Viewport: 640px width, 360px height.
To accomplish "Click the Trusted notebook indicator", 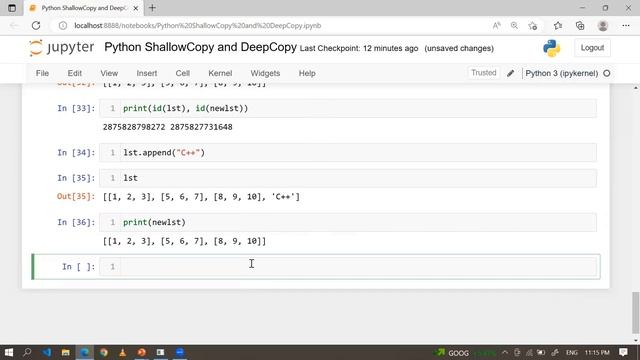I will pyautogui.click(x=484, y=73).
